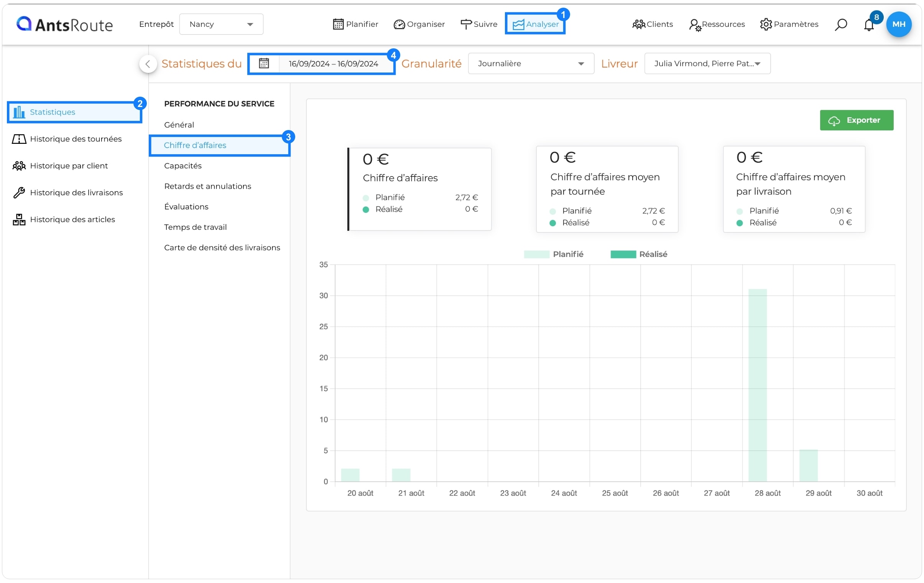Image resolution: width=924 pixels, height=583 pixels.
Task: Click the green Exporter button
Action: click(x=856, y=120)
